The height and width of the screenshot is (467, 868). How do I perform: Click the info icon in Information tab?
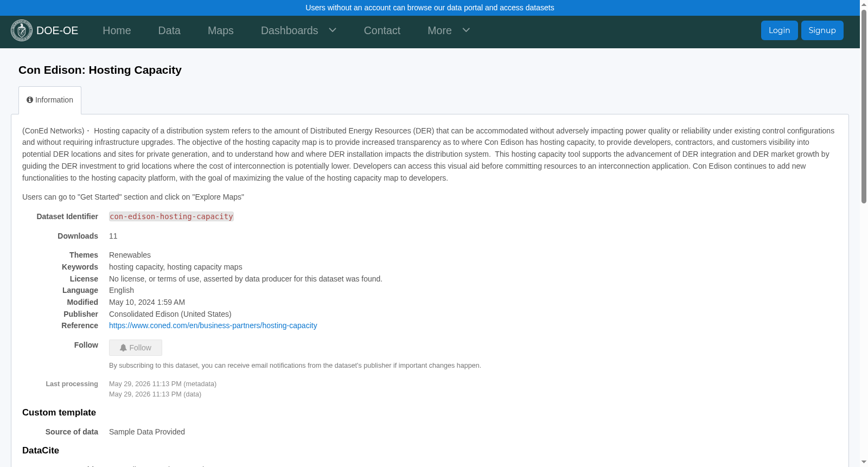pyautogui.click(x=30, y=100)
